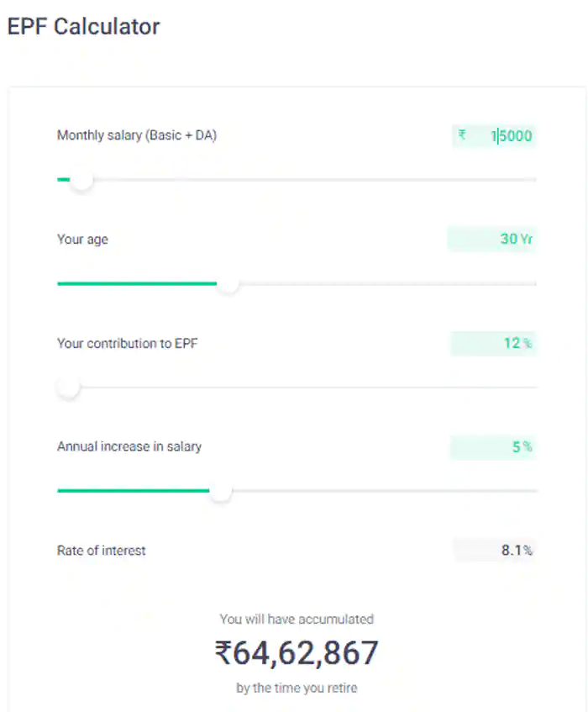The width and height of the screenshot is (588, 712).
Task: Click the Monthly salary (Basic + DA) label
Action: [x=137, y=135]
